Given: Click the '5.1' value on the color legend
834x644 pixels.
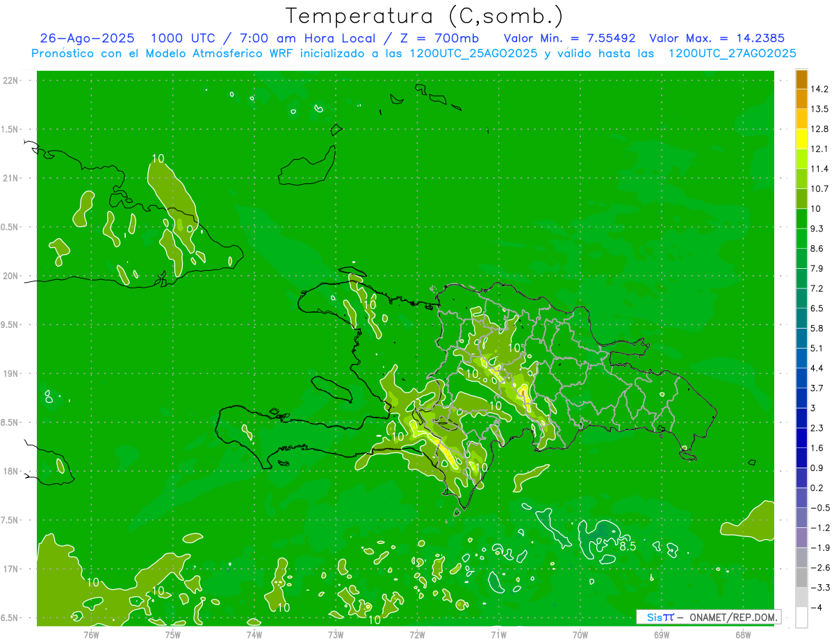Looking at the screenshot, I should (x=817, y=348).
